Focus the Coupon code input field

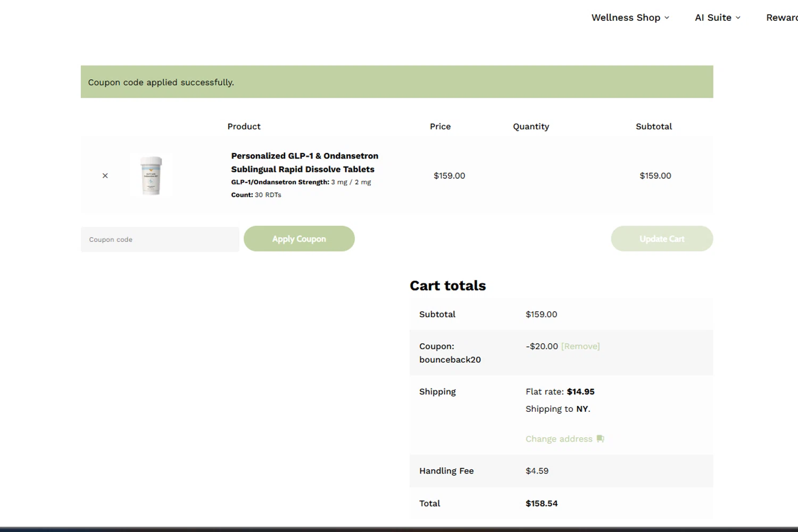coord(160,239)
